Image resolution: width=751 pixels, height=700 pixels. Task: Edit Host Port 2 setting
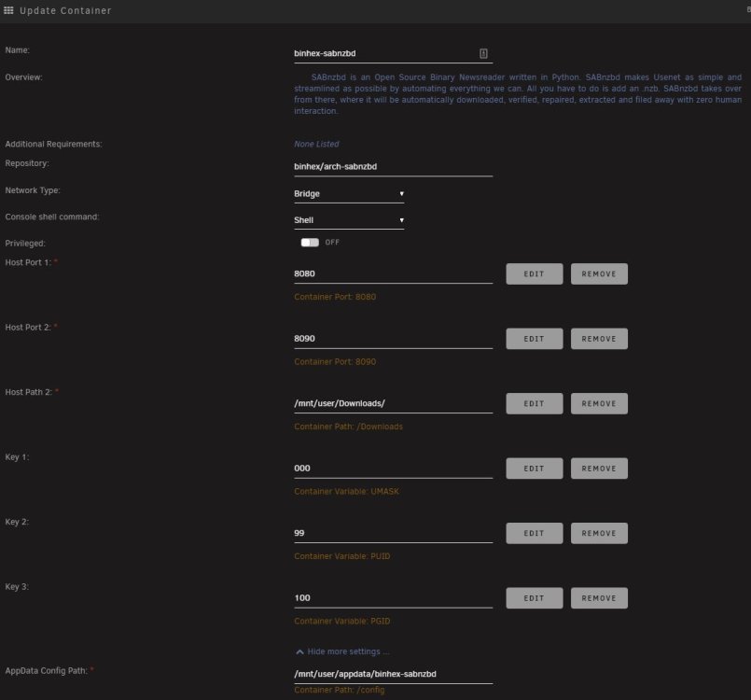point(534,339)
